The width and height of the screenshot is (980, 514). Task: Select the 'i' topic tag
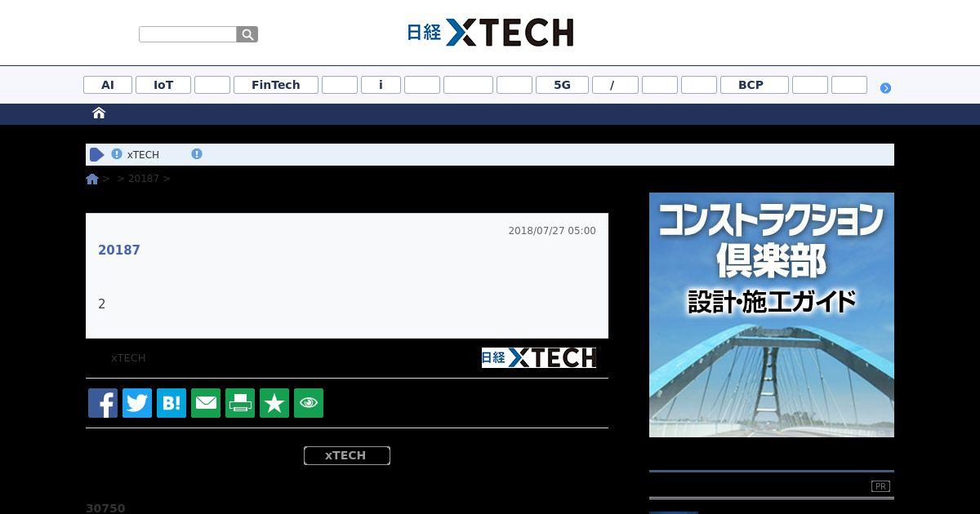[381, 85]
